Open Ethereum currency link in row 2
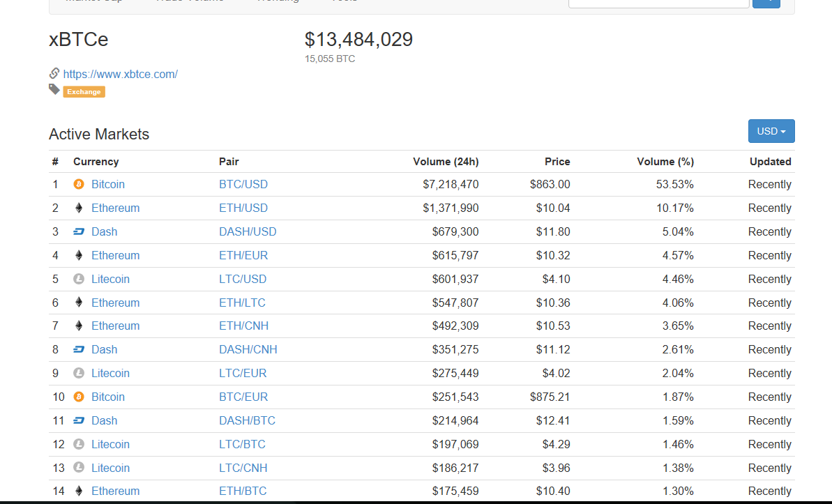The image size is (832, 504). coord(115,208)
